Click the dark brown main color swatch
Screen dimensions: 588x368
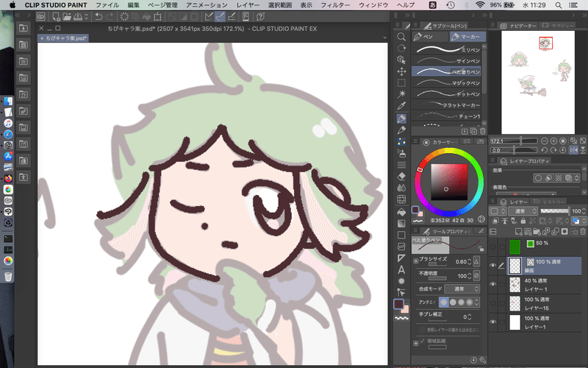[x=398, y=303]
